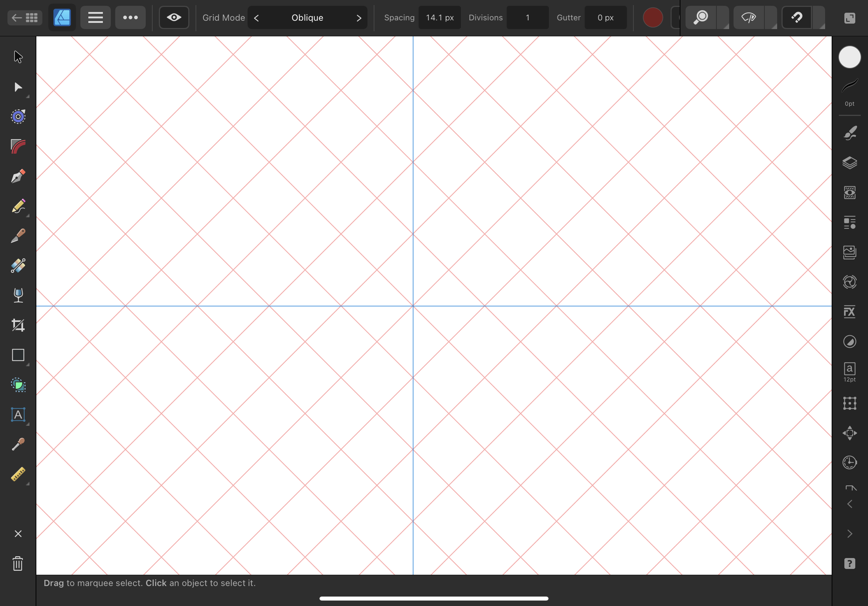Viewport: 868px width, 606px height.
Task: Expand the magnifier button options corner
Action: coord(723,17)
